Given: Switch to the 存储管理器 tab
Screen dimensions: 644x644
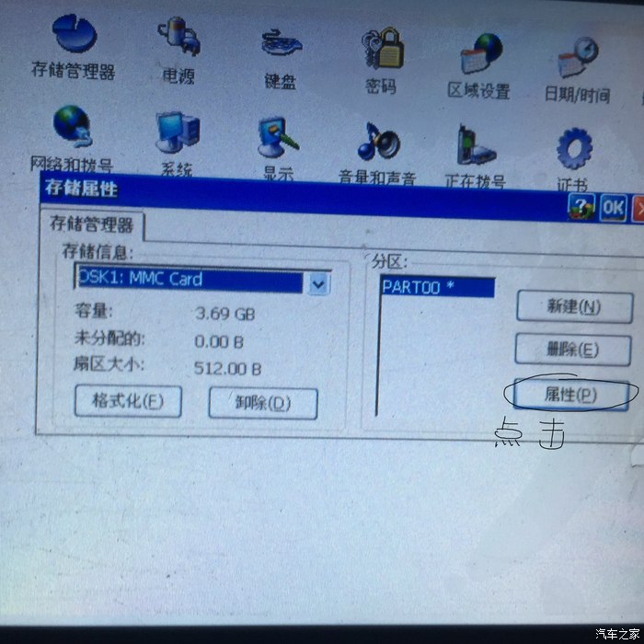Looking at the screenshot, I should click(x=92, y=224).
